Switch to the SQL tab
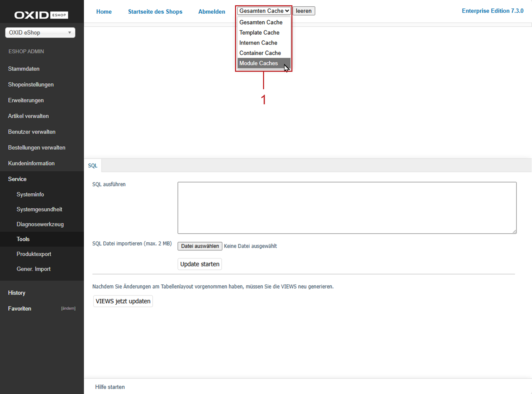Screen dimensions: 532x394 93,166
